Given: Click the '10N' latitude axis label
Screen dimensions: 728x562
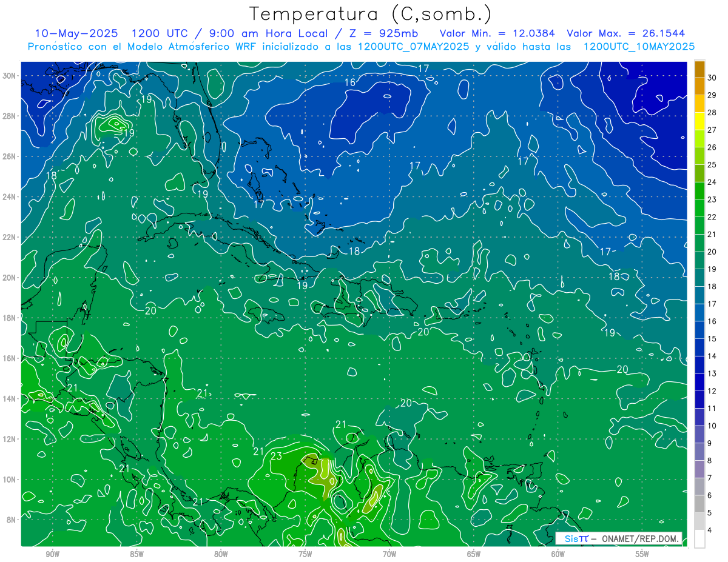Looking at the screenshot, I should point(9,480).
